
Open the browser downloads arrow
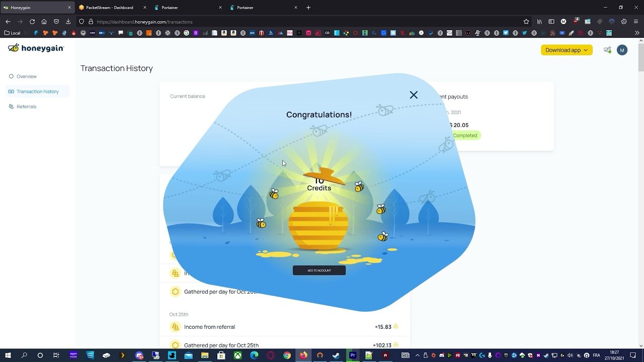coord(68,22)
